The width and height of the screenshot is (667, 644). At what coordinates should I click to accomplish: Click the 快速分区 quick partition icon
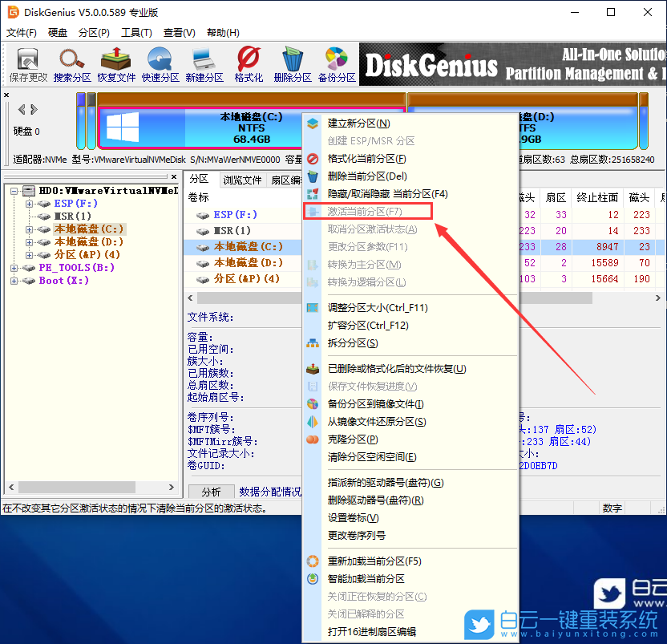coord(160,64)
